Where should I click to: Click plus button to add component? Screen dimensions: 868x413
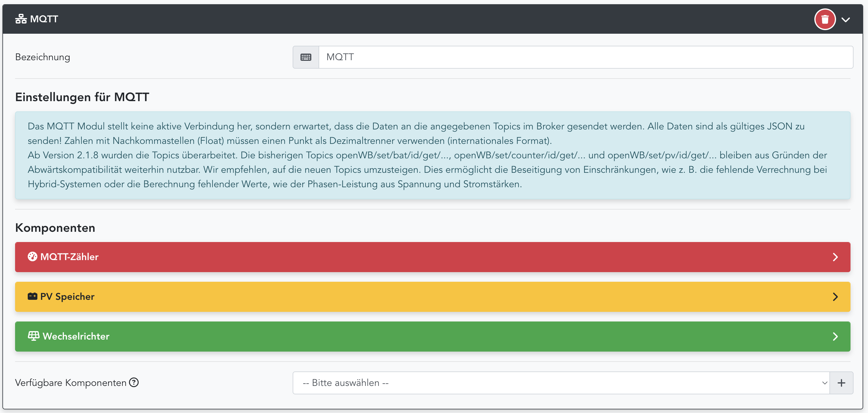pyautogui.click(x=841, y=383)
